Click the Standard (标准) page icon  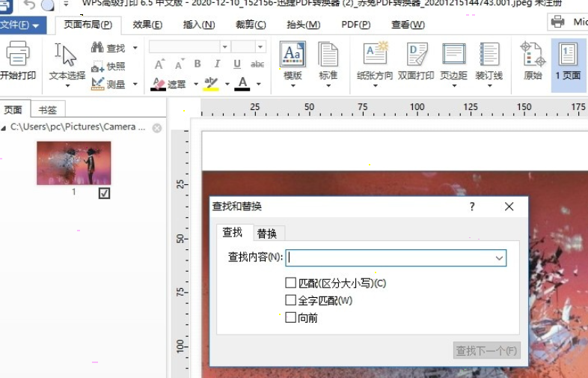pos(328,55)
